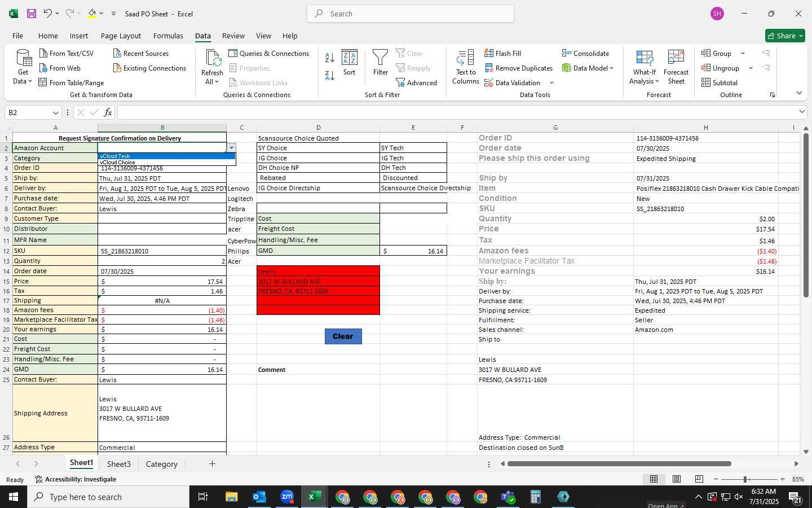Switch to Insert ribbon tab
The image size is (812, 508).
point(79,36)
